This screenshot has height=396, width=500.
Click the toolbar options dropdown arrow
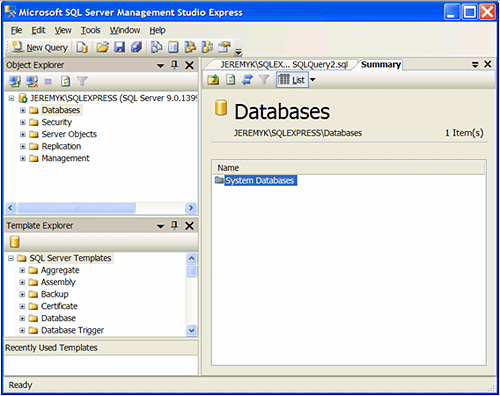[238, 52]
